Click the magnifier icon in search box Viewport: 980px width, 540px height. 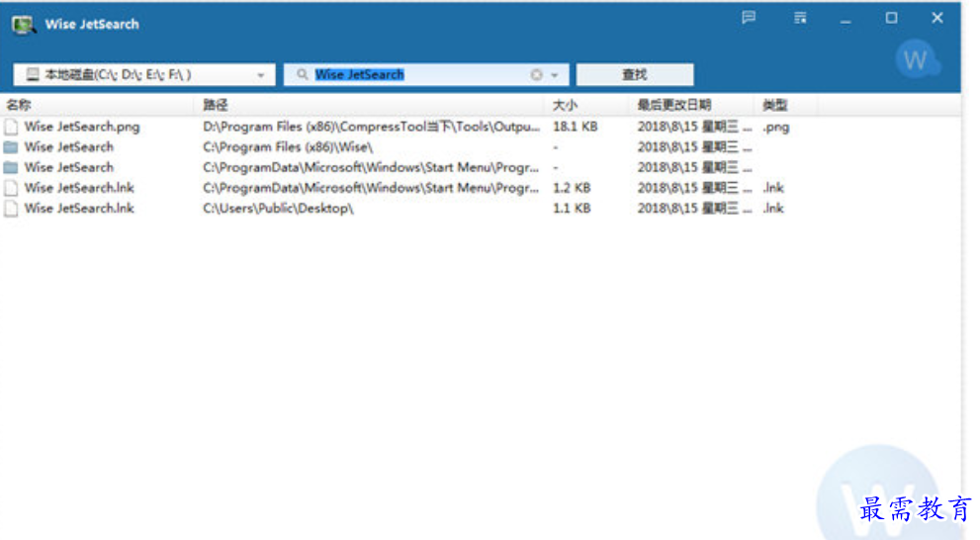302,74
